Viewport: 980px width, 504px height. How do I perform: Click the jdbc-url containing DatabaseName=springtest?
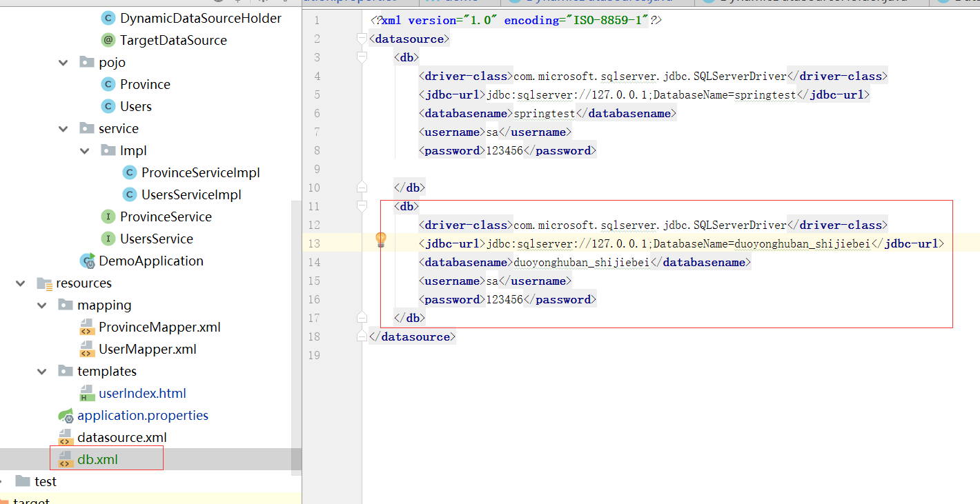644,94
